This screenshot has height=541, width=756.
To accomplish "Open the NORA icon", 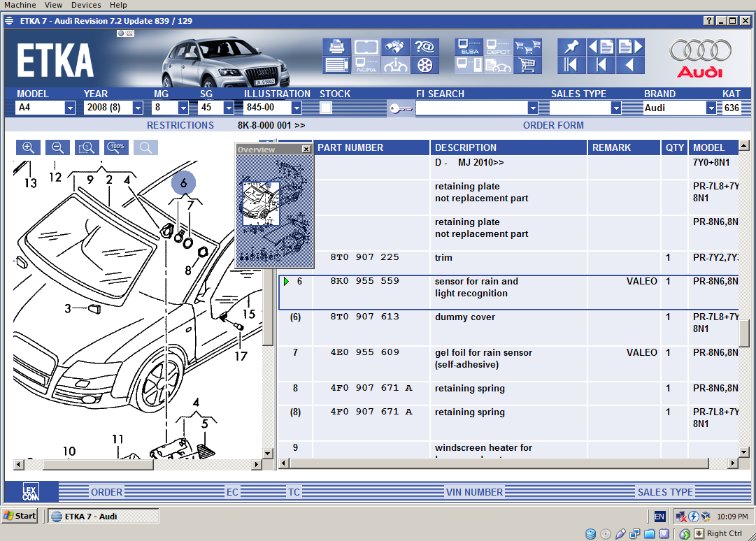I will pos(366,65).
